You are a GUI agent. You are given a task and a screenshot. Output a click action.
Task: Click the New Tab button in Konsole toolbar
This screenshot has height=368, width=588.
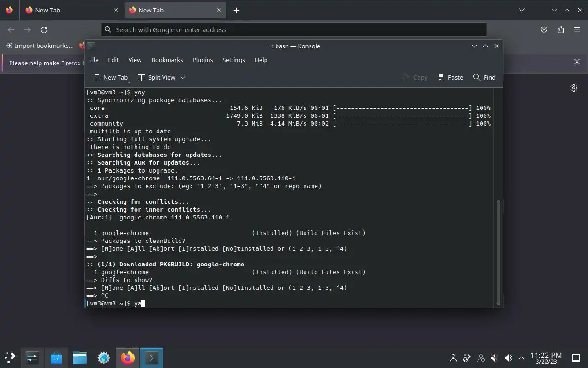tap(110, 77)
